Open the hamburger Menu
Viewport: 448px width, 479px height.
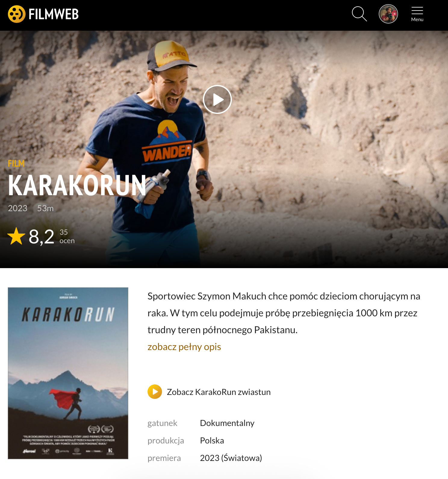click(417, 14)
